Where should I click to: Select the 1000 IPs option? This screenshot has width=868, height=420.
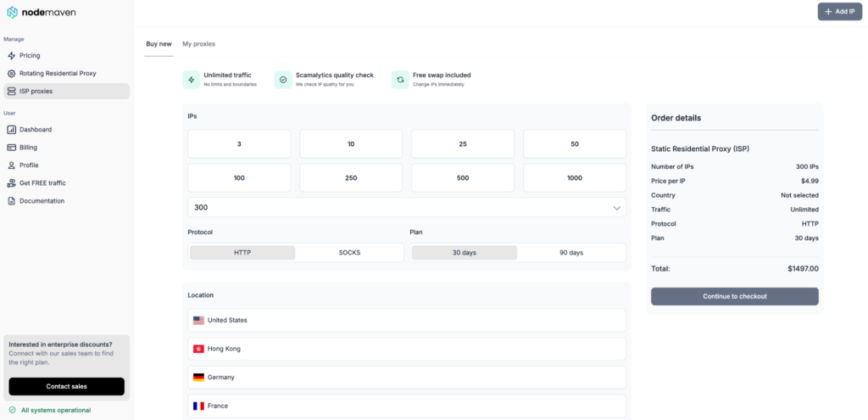click(x=575, y=178)
